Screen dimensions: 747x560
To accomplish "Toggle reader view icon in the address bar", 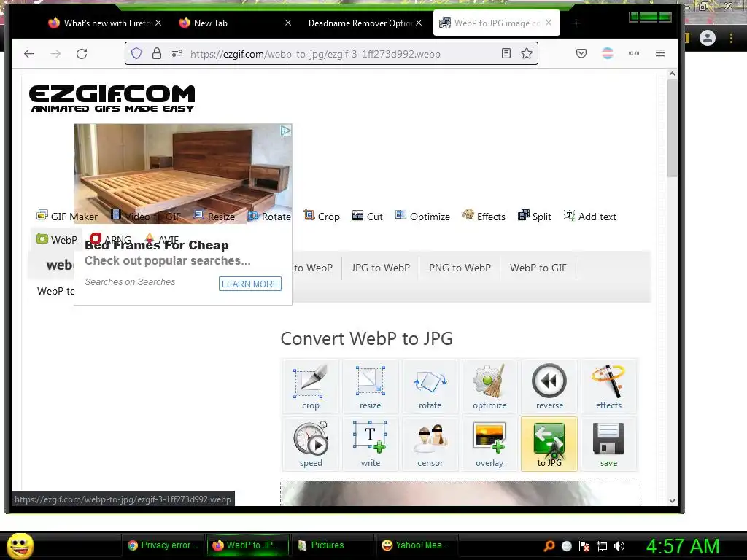I will click(506, 53).
